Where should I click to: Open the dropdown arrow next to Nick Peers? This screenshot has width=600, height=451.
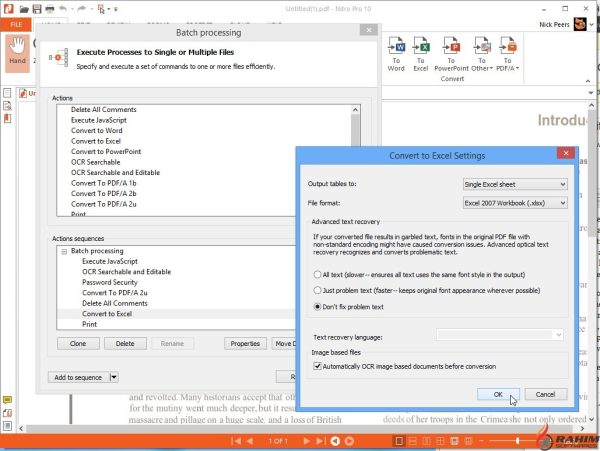[x=592, y=24]
